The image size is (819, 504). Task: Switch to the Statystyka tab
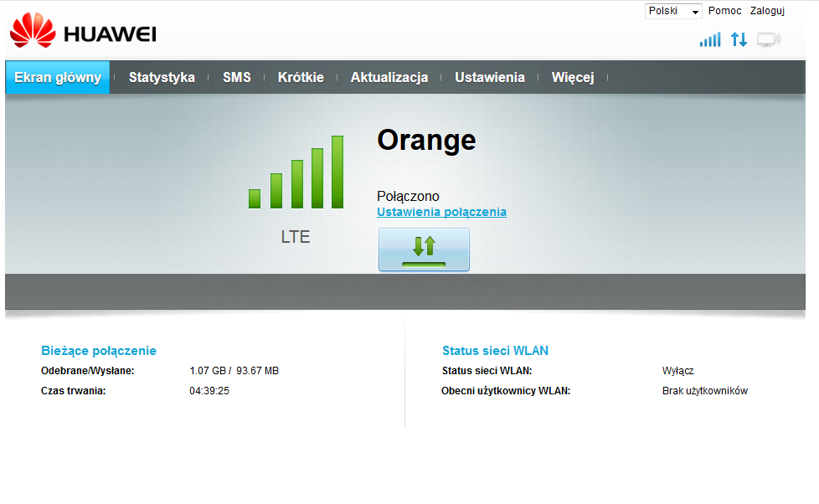(x=162, y=78)
